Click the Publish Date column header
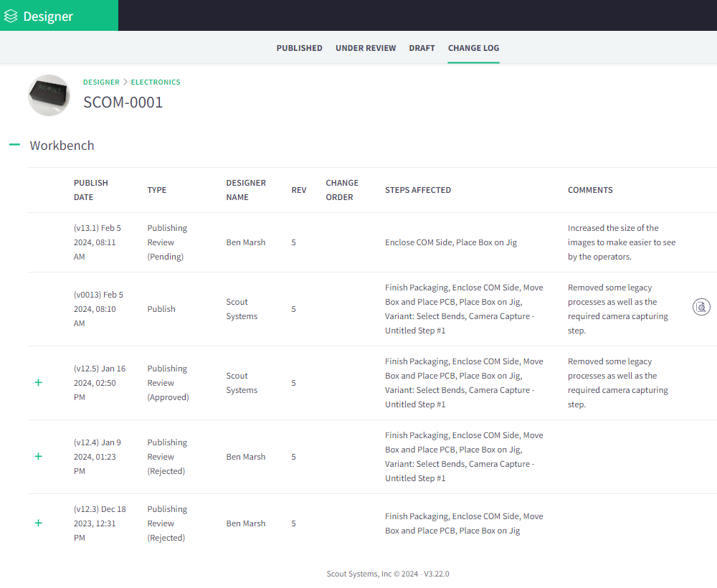 point(91,190)
